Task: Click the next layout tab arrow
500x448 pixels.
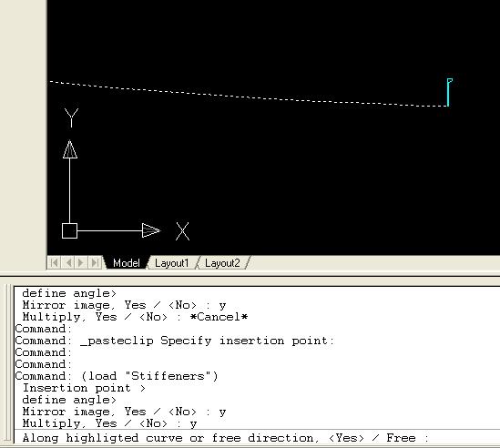Action: (81, 263)
